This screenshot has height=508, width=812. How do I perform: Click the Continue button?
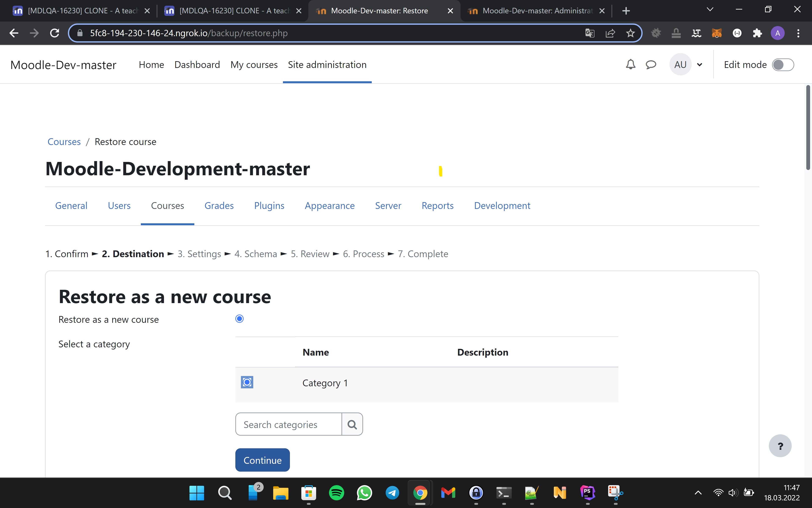click(x=262, y=460)
